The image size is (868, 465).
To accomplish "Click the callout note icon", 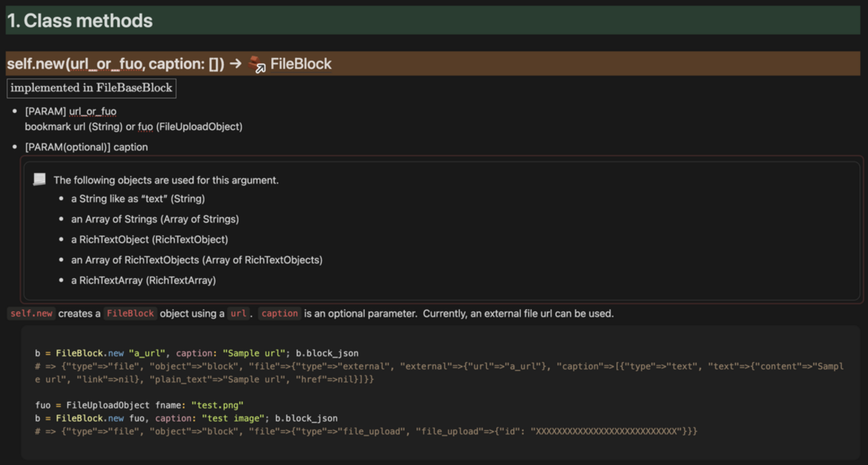I will (x=40, y=179).
